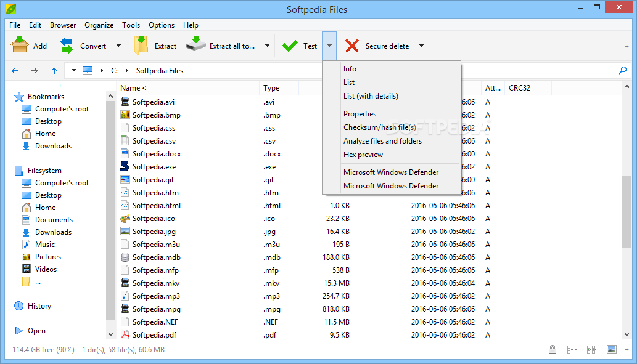Click the Convert blue-green arrows icon

coord(67,46)
